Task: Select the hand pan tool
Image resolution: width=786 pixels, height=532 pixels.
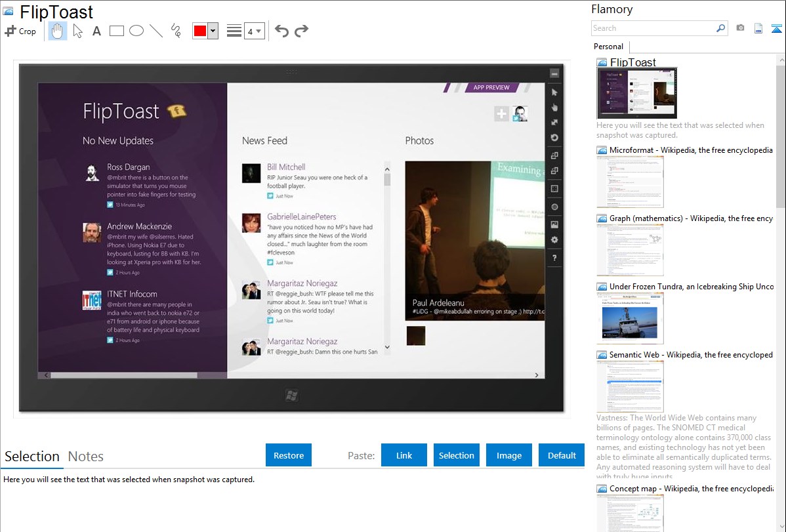Action: pyautogui.click(x=57, y=31)
